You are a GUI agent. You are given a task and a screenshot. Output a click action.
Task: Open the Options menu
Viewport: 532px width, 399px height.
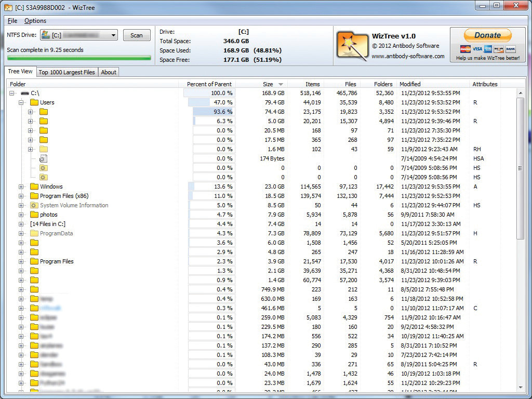[35, 21]
